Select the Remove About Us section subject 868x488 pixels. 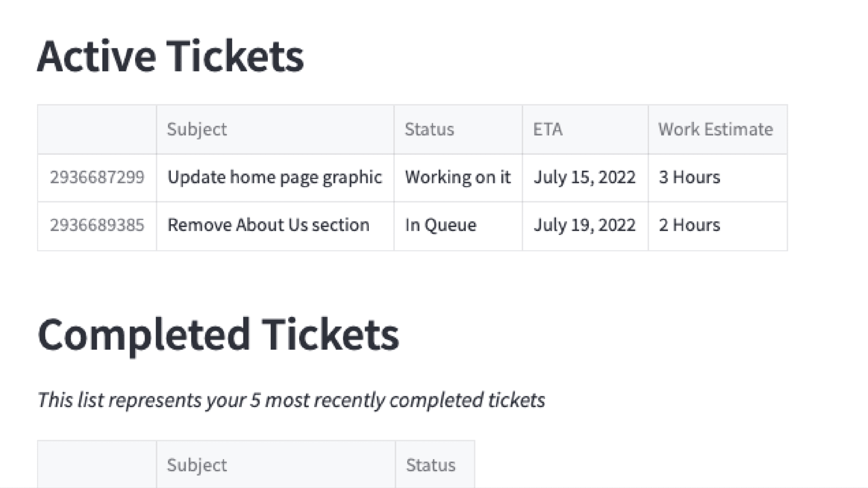(268, 225)
